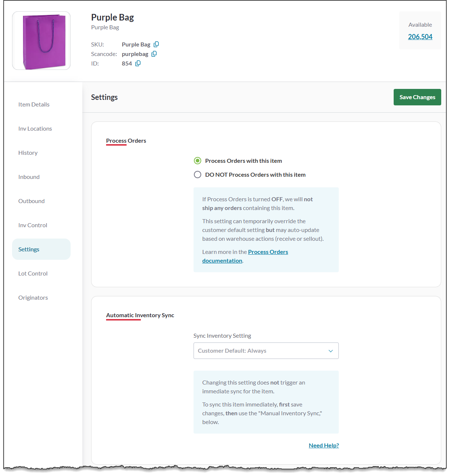
Task: Open the Inv Control section
Action: [x=33, y=225]
